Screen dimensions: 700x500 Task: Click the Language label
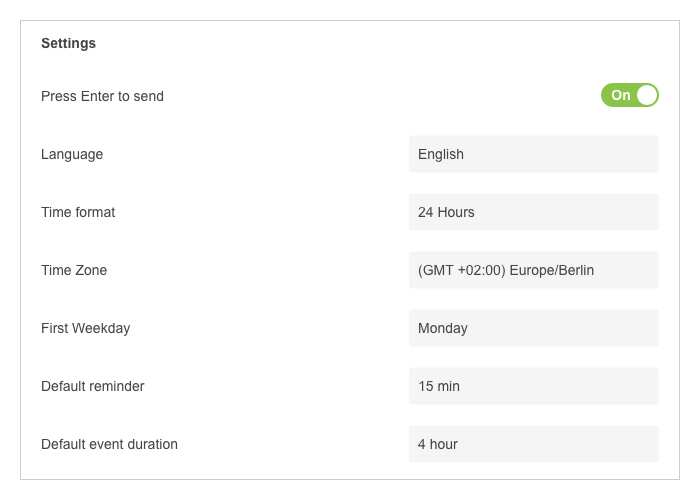coord(72,154)
